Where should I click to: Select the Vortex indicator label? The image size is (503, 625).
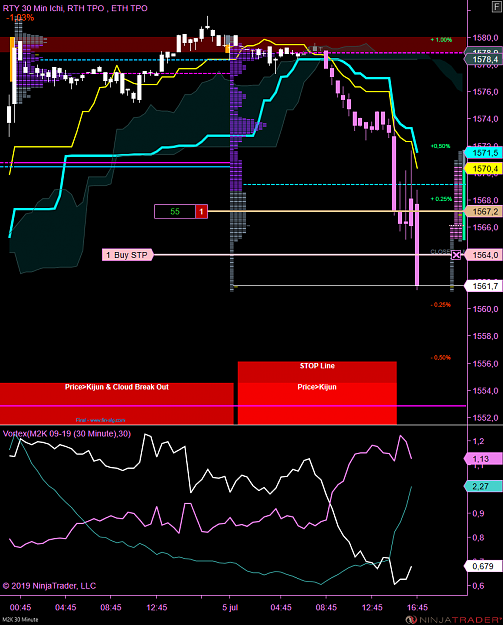click(67, 434)
